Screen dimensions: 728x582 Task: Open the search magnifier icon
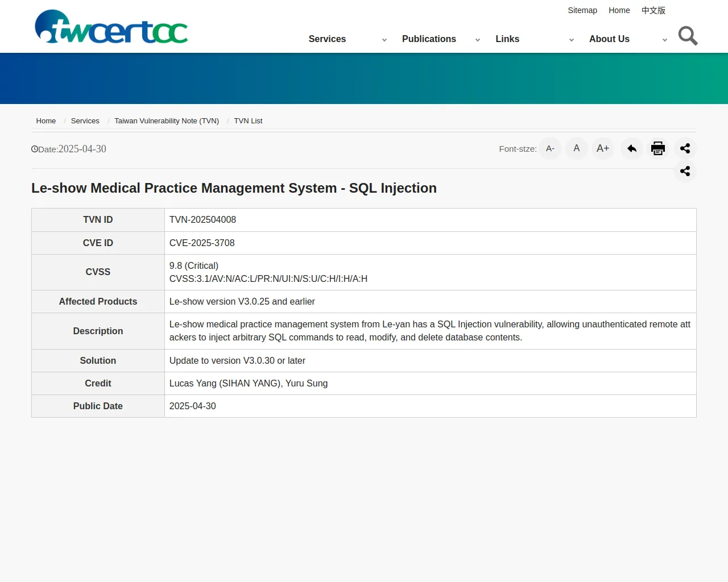click(x=688, y=36)
